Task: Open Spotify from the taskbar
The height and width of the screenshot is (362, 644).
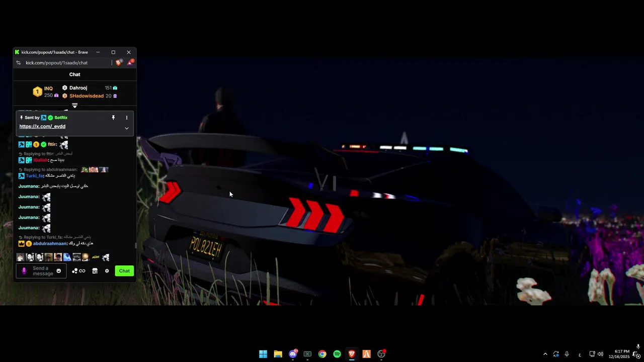Action: click(337, 354)
